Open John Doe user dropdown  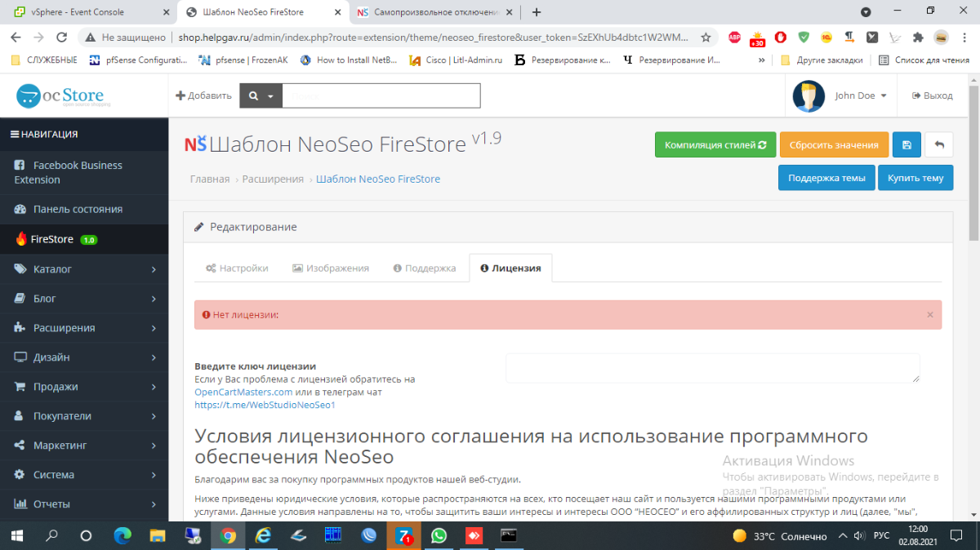(x=861, y=95)
